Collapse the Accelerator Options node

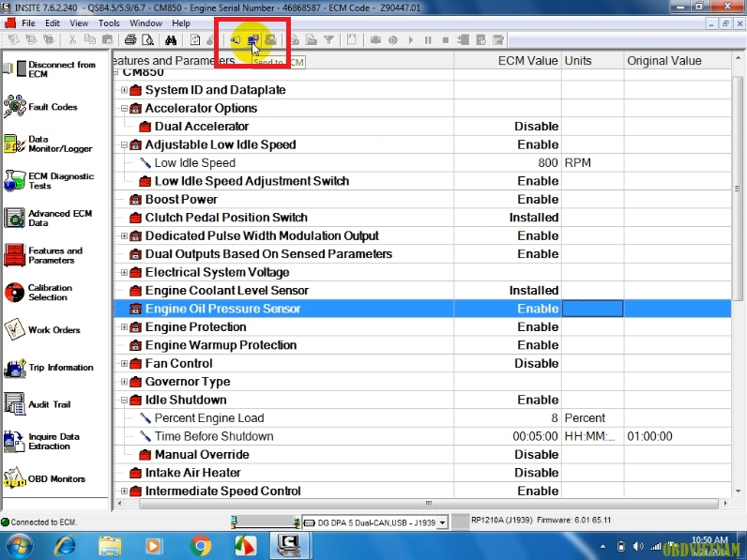coord(124,108)
